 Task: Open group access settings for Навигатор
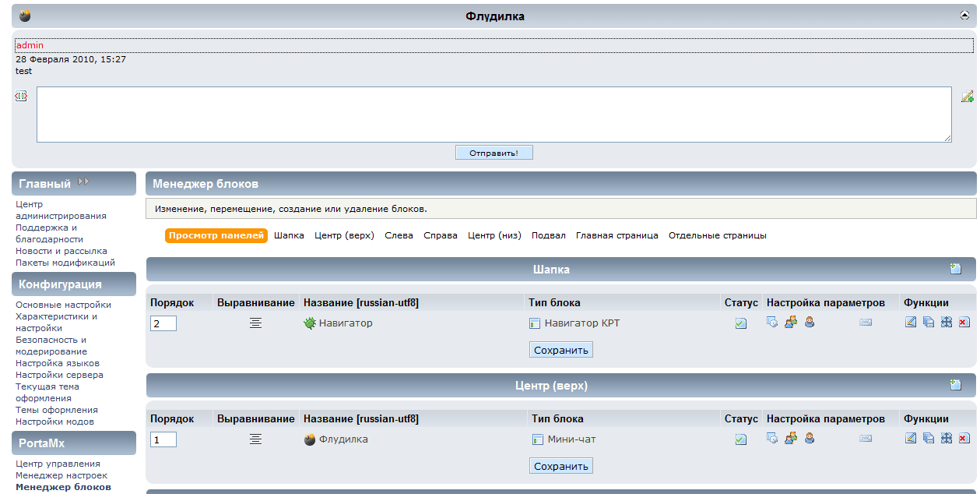(x=791, y=323)
